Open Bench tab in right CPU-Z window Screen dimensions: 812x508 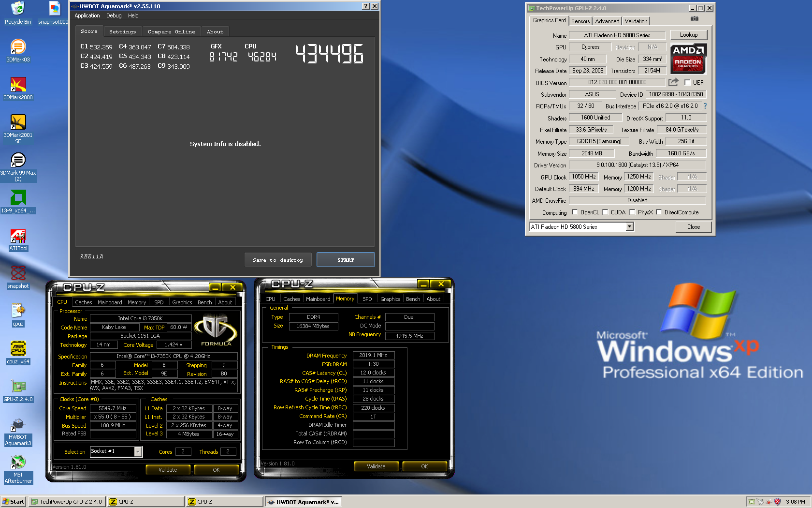[x=413, y=299]
